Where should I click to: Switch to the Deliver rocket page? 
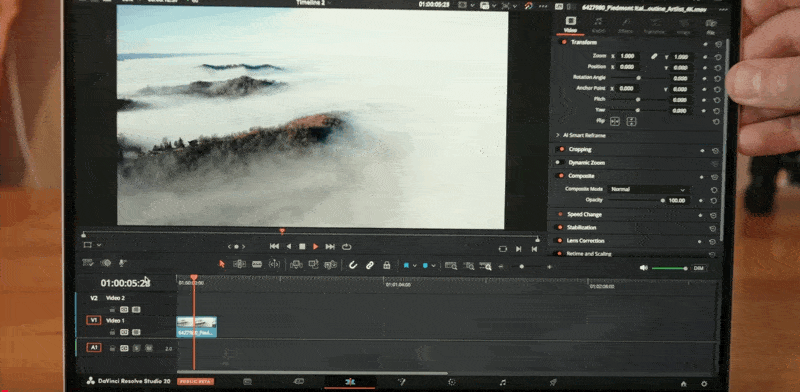tap(553, 382)
